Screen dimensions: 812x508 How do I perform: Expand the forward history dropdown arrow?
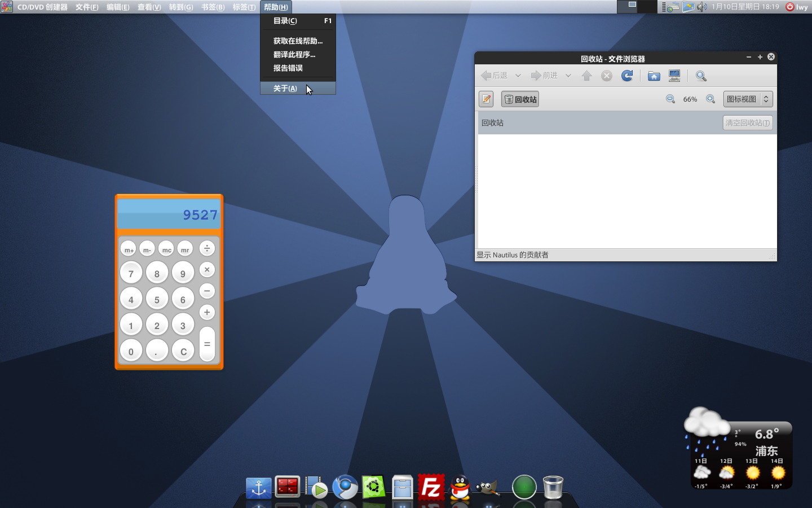pyautogui.click(x=568, y=76)
